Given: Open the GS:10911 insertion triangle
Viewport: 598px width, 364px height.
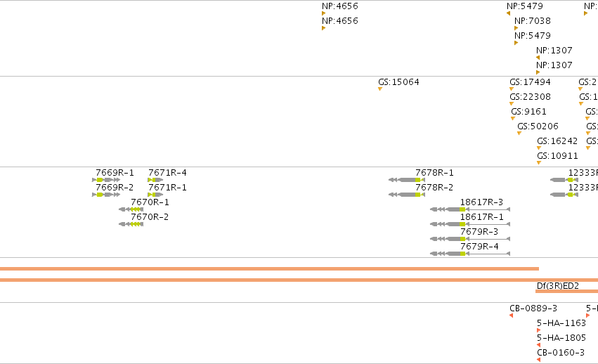Looking at the screenshot, I should 539,163.
